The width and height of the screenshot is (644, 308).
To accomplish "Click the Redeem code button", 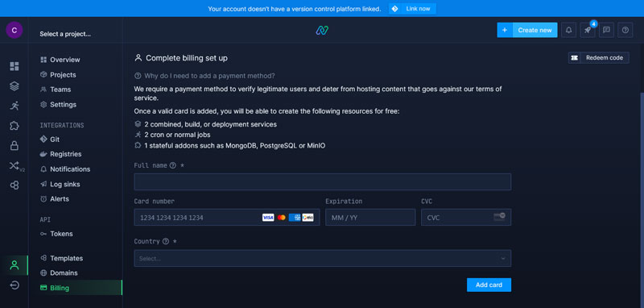I will [598, 58].
